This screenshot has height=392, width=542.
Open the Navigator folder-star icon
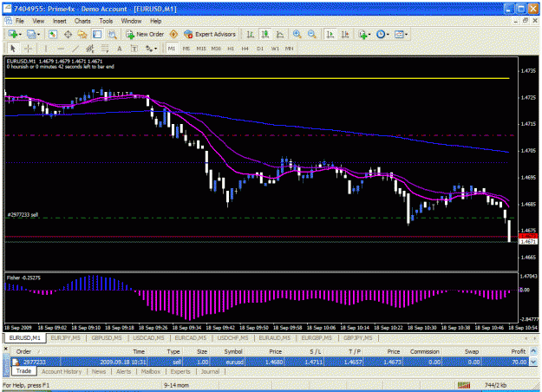[x=82, y=34]
